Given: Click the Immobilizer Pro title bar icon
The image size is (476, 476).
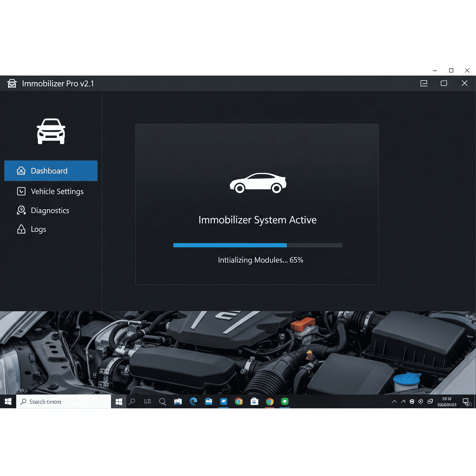Looking at the screenshot, I should [x=12, y=84].
